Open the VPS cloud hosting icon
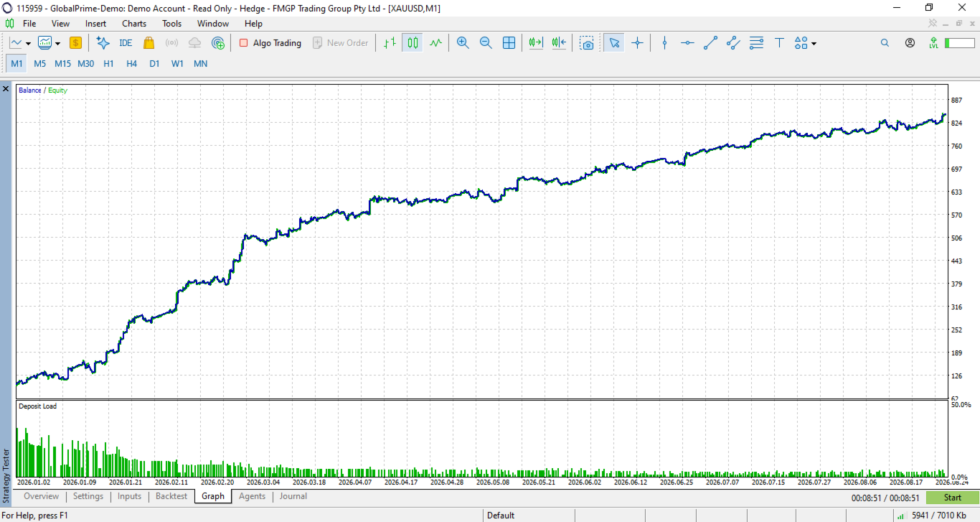The width and height of the screenshot is (980, 522). pos(194,43)
